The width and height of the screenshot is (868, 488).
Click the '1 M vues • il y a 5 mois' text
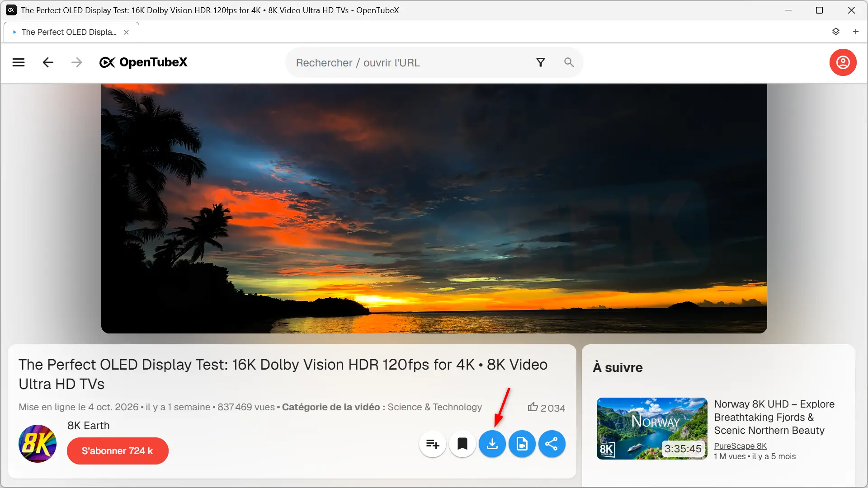[x=755, y=456]
